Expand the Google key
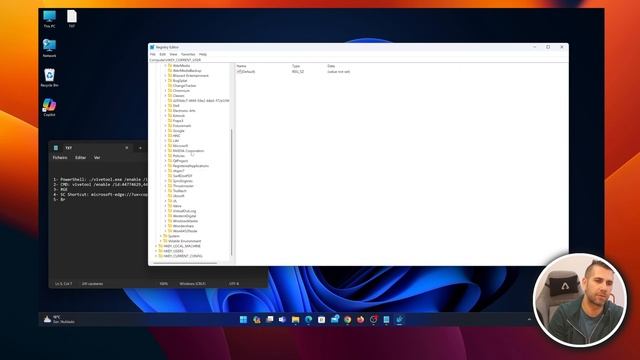 tap(166, 131)
